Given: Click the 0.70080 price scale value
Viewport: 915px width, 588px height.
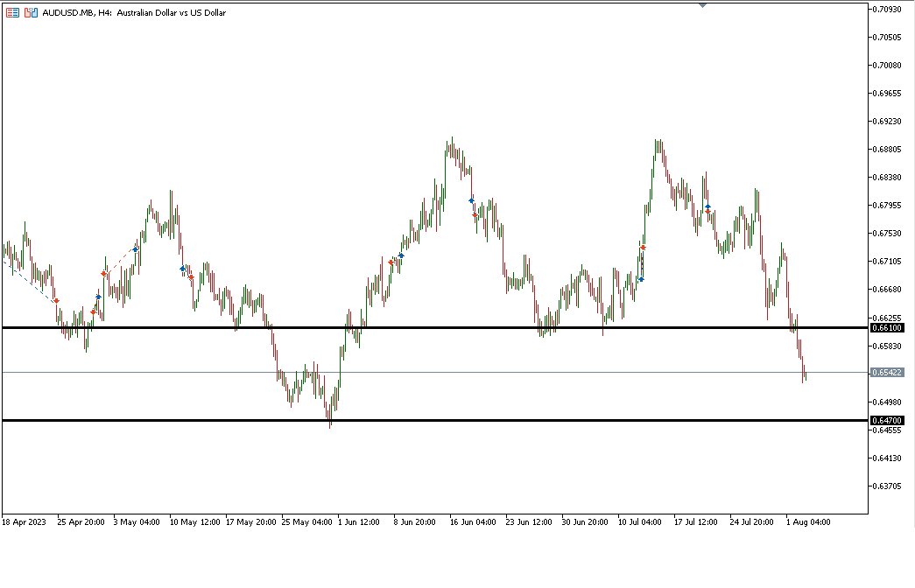Looking at the screenshot, I should (x=886, y=66).
